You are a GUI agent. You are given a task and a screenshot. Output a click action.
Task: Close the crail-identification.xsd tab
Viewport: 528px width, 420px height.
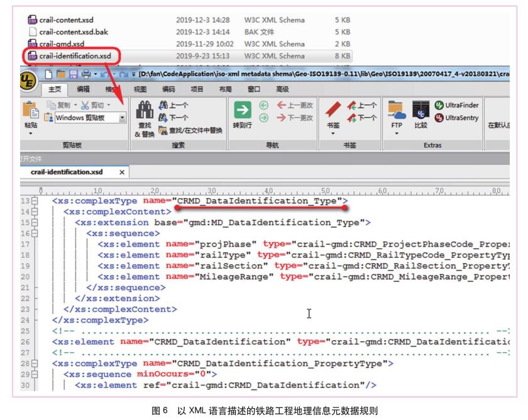(122, 172)
